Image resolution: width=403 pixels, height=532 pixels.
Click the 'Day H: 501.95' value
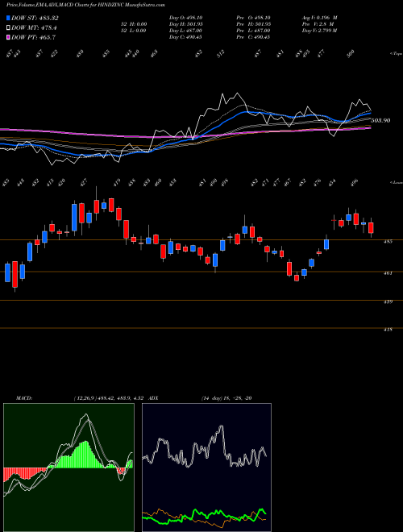click(186, 24)
